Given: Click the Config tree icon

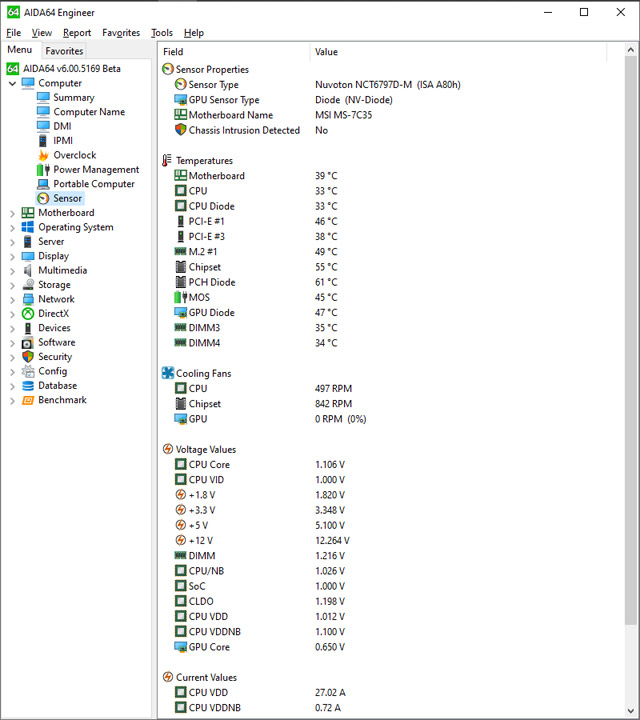Looking at the screenshot, I should click(28, 371).
